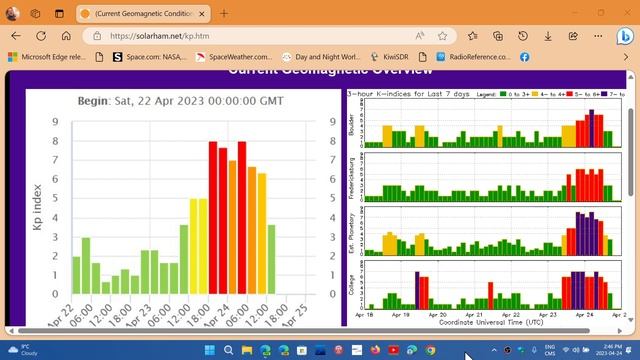
Task: Click the College K-index chart
Action: [493, 285]
